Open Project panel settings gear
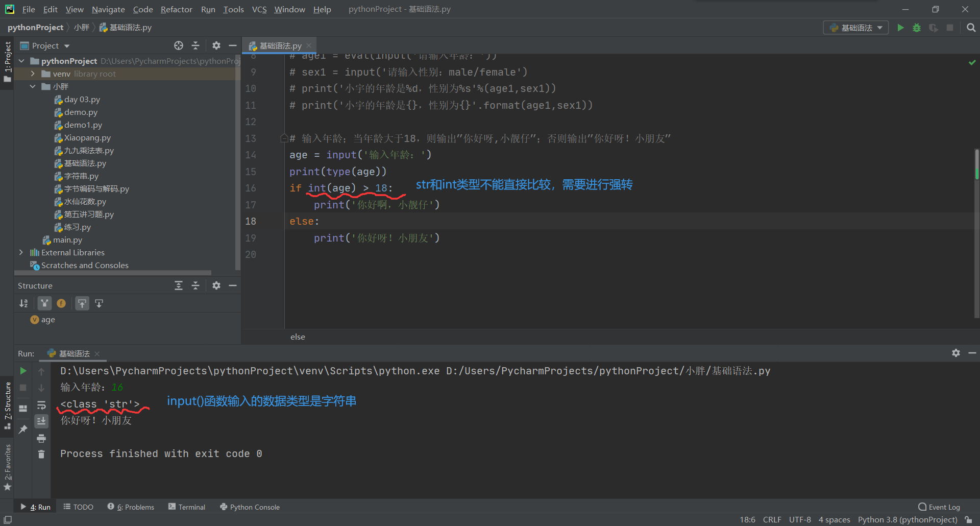The image size is (980, 526). click(x=216, y=45)
